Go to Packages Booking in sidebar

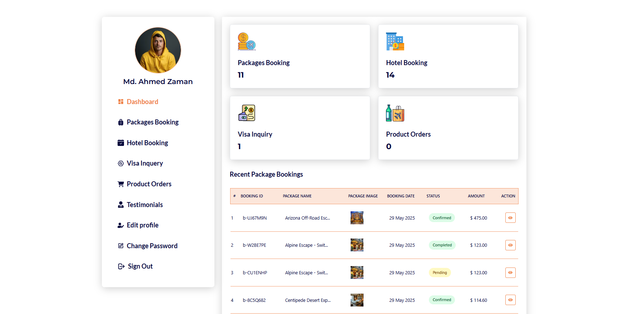(153, 122)
